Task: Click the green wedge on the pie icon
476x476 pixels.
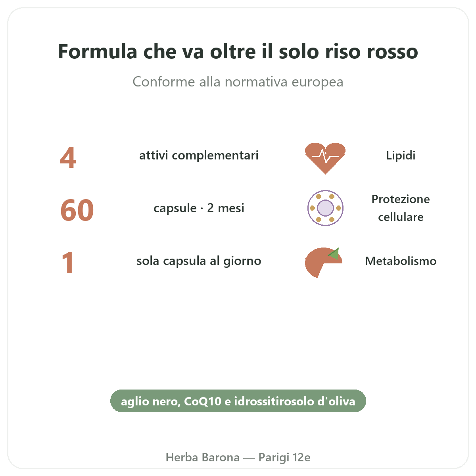Action: coord(334,254)
